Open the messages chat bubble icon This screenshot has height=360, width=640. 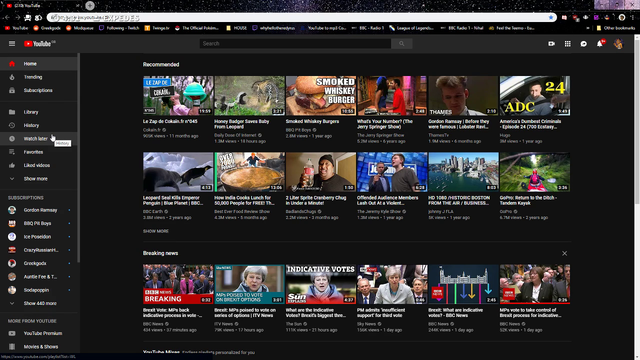click(584, 44)
